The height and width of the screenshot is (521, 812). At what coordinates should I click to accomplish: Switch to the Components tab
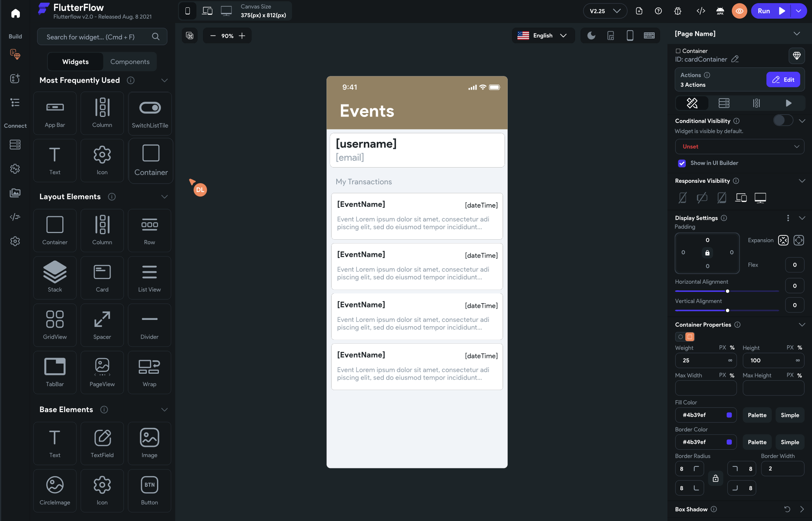coord(130,62)
